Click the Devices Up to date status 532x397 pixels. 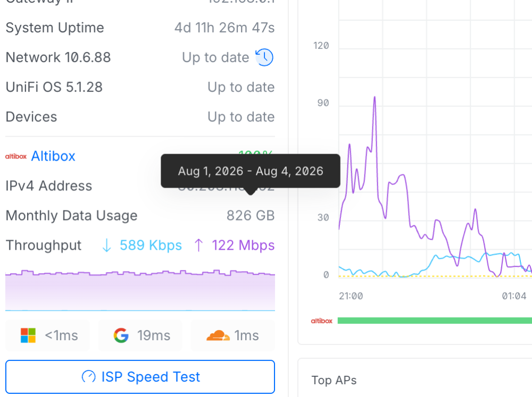tap(241, 117)
